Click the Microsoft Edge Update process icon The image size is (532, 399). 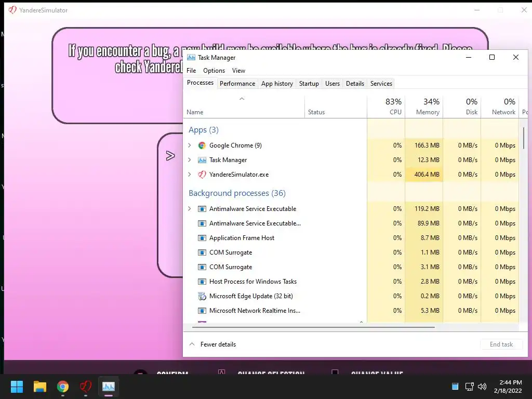(x=202, y=296)
